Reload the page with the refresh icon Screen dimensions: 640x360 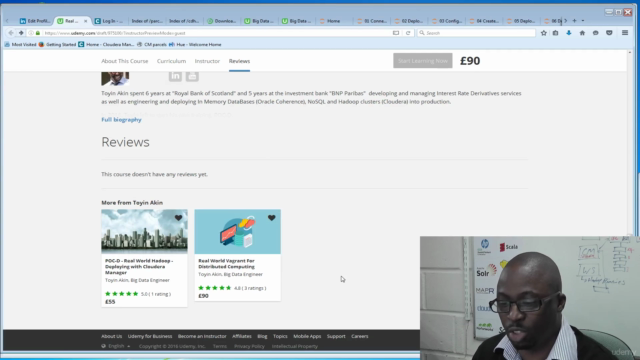pos(408,33)
